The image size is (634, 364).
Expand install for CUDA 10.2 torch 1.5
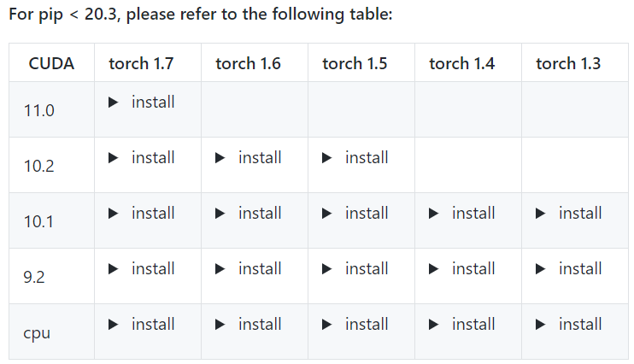point(356,158)
